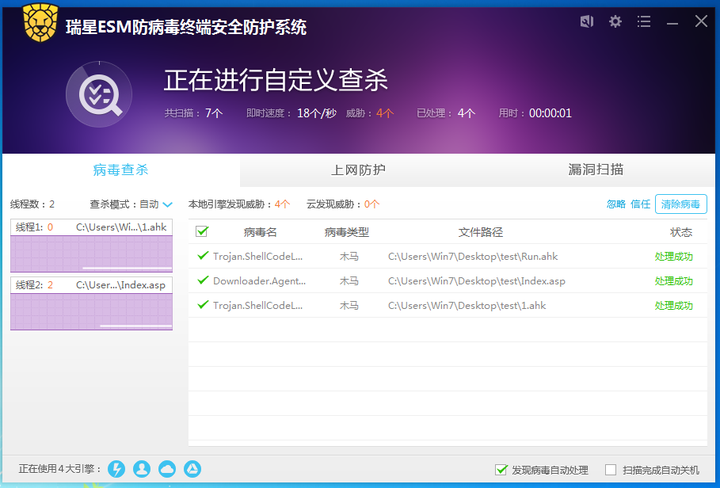Open the security tools icon in title bar

[x=587, y=21]
